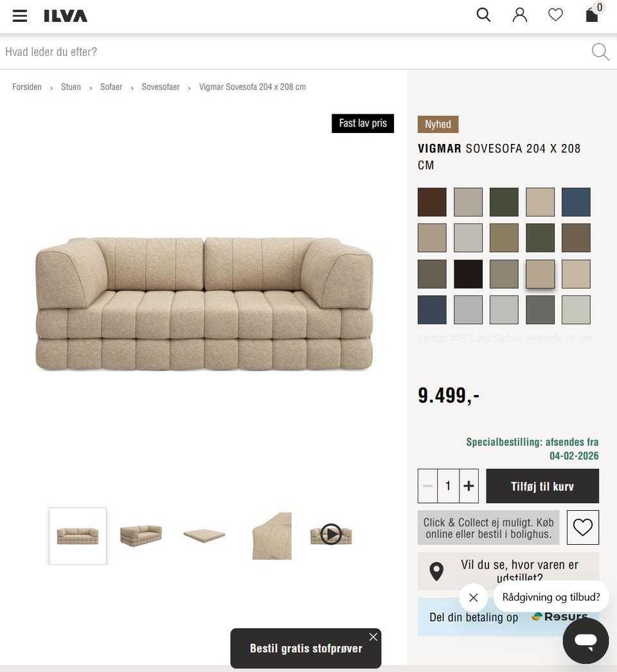Open the shopping bag cart

[593, 13]
